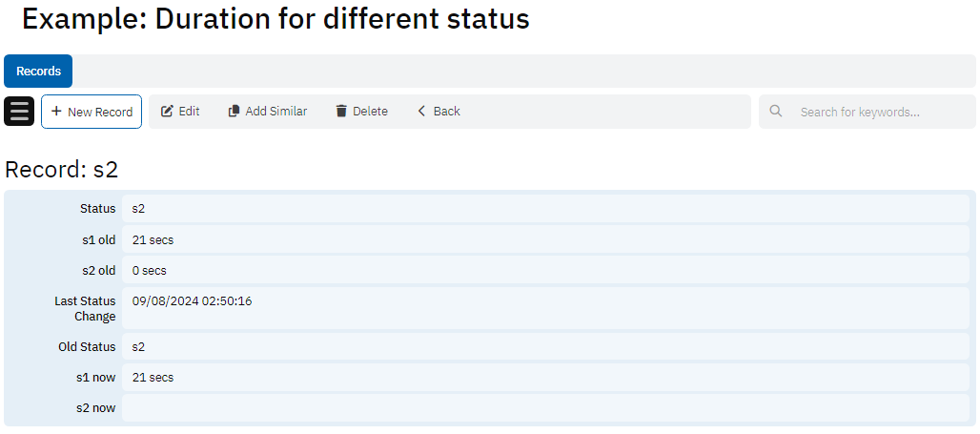Select the Status field value s2

point(139,209)
